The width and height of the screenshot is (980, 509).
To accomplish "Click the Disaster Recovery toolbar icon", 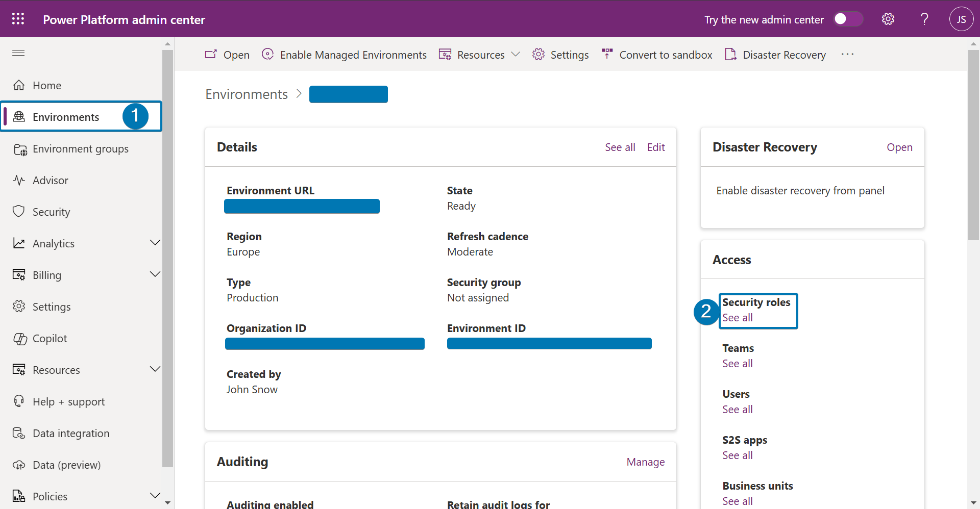I will (x=730, y=55).
